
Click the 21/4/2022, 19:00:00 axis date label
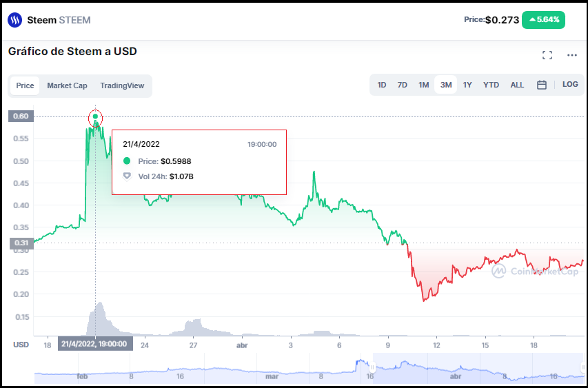tap(95, 344)
